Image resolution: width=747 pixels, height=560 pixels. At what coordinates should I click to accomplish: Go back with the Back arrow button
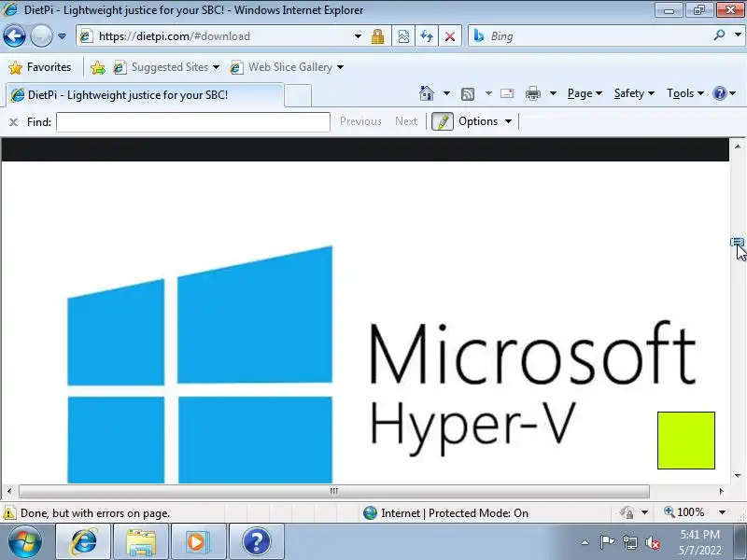coord(14,35)
